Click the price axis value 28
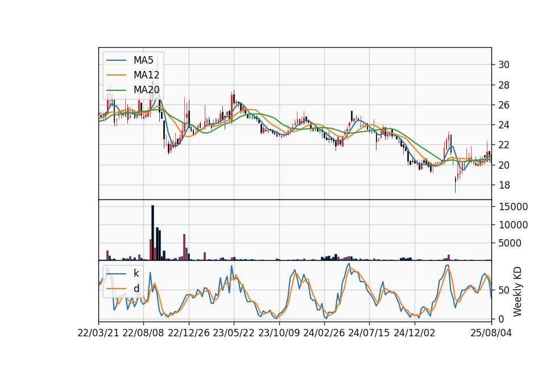Image resolution: width=546 pixels, height=392 pixels. (504, 85)
